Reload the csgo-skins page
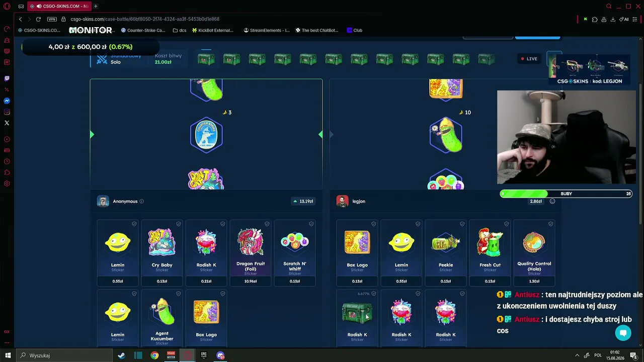The height and width of the screenshot is (362, 644). click(38, 19)
